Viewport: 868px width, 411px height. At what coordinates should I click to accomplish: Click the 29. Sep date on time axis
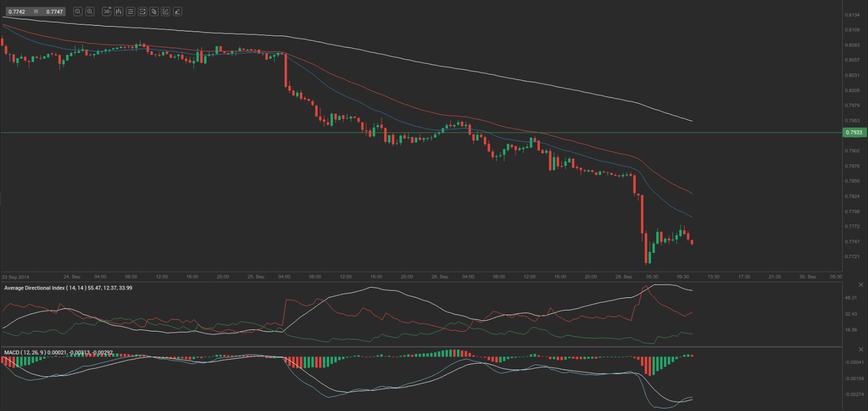click(x=624, y=276)
